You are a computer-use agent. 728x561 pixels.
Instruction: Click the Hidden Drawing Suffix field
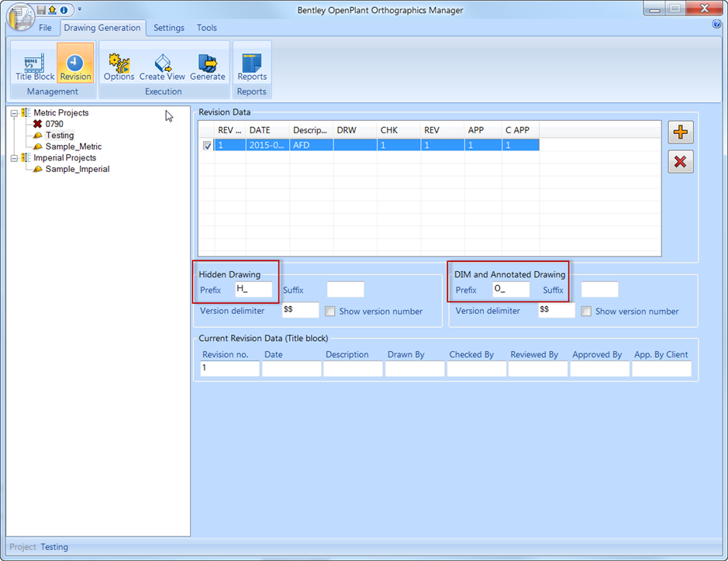pyautogui.click(x=346, y=290)
